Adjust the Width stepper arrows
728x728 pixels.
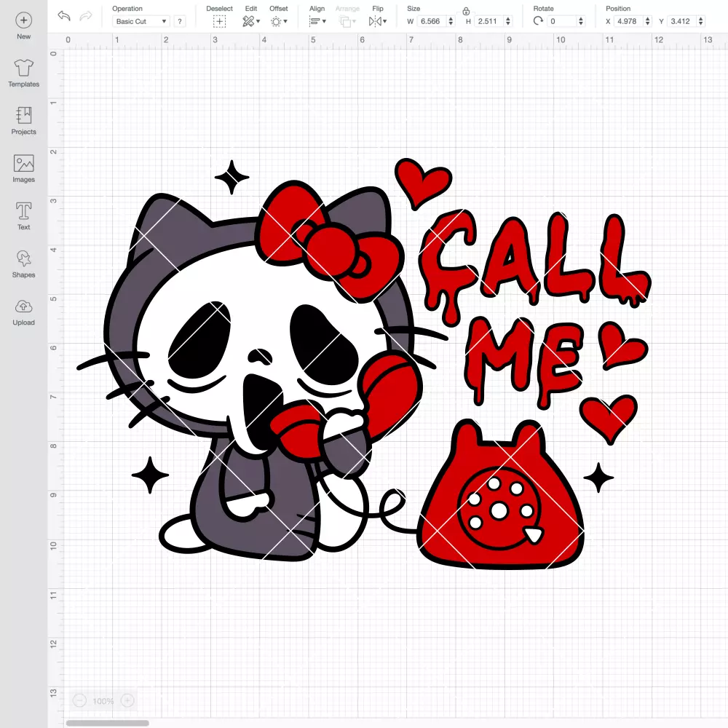point(451,21)
